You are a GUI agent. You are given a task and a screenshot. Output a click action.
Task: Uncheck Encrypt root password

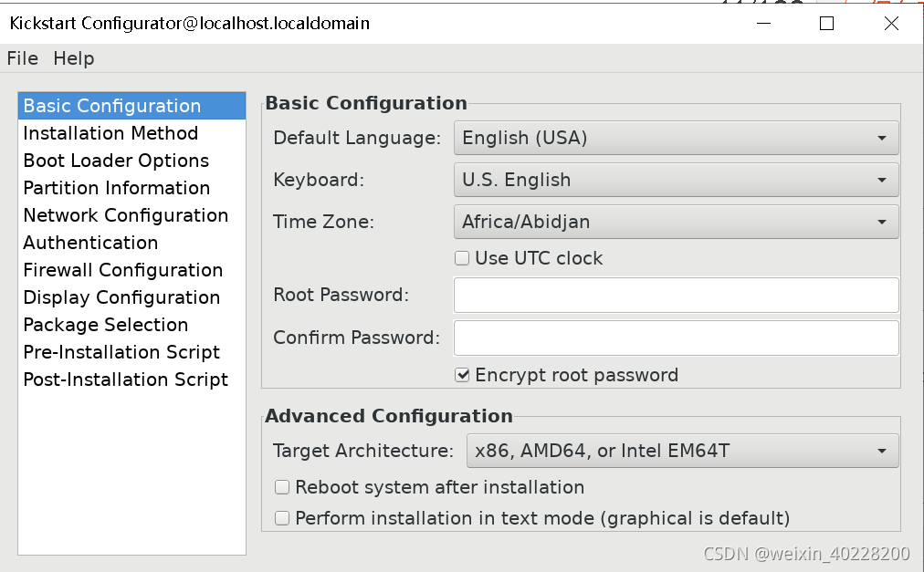click(462, 375)
